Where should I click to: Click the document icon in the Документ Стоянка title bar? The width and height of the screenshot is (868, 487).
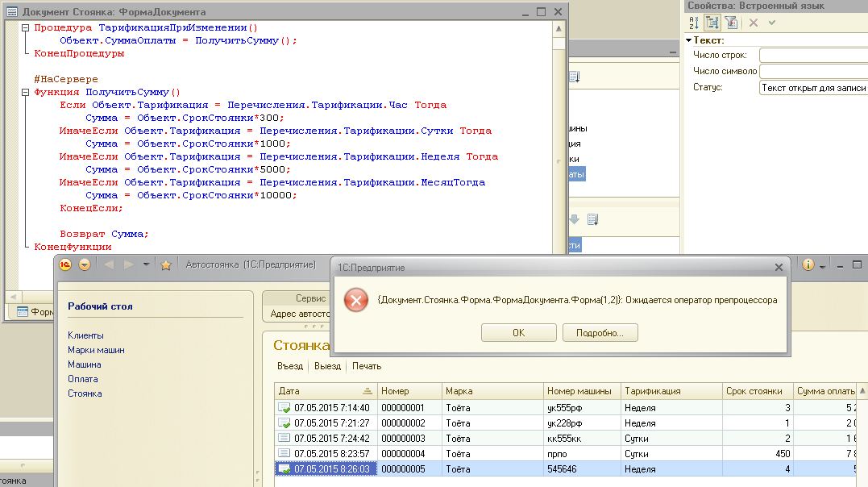11,11
